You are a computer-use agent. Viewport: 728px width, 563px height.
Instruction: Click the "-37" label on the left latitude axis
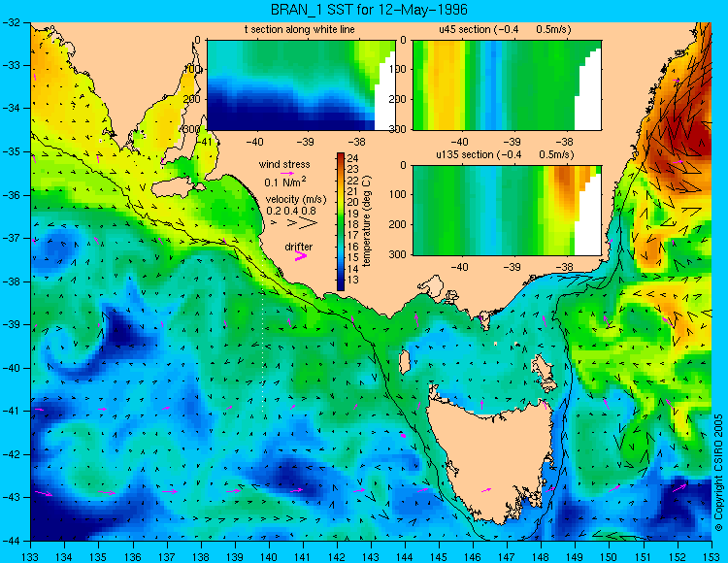(x=14, y=238)
